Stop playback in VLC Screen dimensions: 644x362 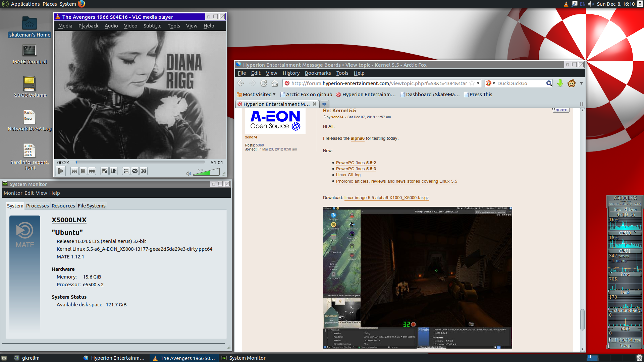83,171
